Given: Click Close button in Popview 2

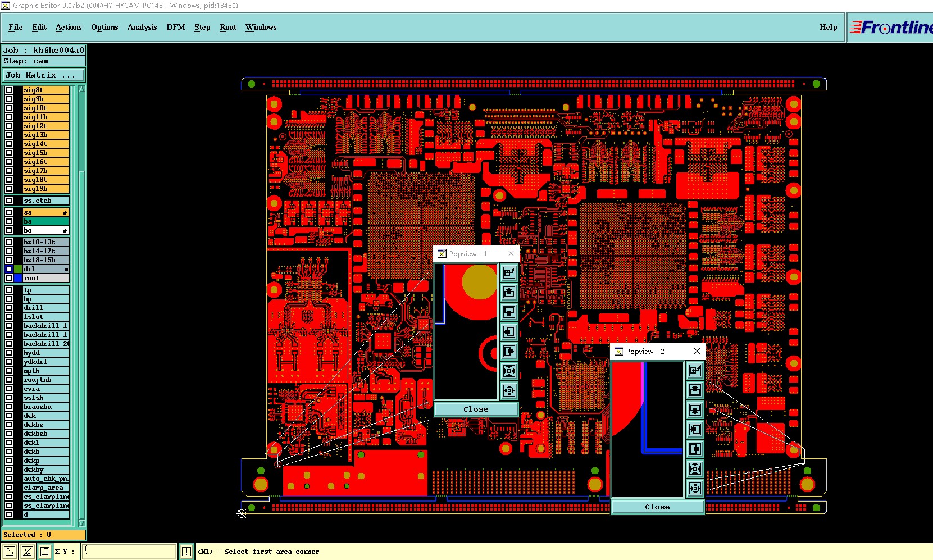Looking at the screenshot, I should coord(657,507).
